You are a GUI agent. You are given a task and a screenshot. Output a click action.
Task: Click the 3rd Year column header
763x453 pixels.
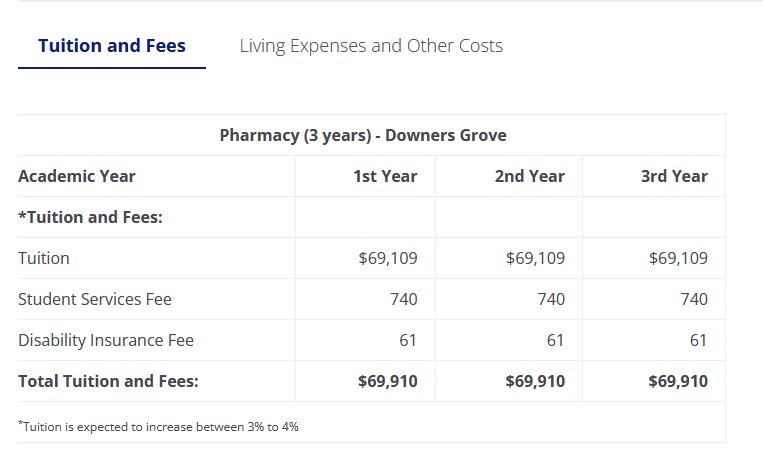pos(674,176)
